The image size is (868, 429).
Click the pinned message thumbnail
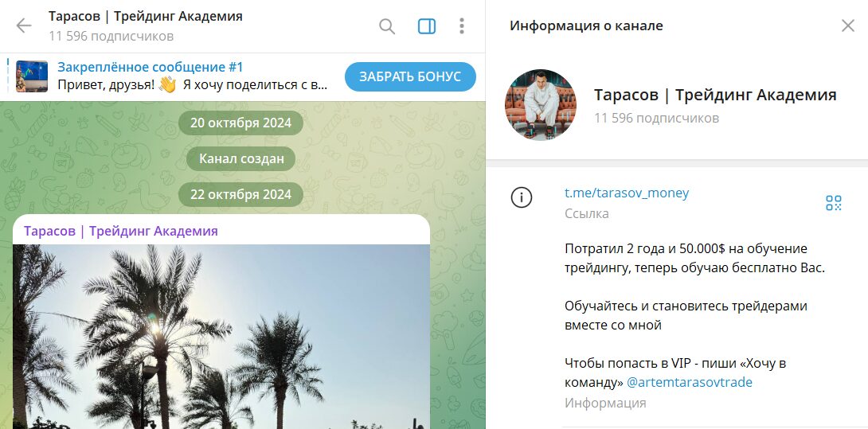pyautogui.click(x=32, y=76)
